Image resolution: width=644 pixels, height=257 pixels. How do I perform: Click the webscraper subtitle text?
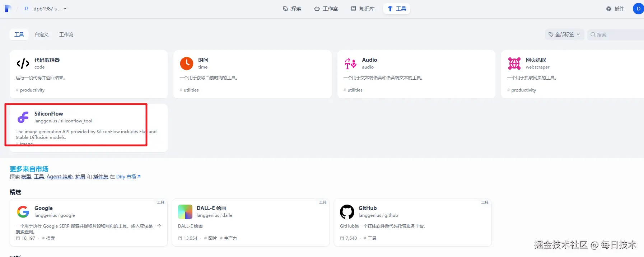(537, 67)
